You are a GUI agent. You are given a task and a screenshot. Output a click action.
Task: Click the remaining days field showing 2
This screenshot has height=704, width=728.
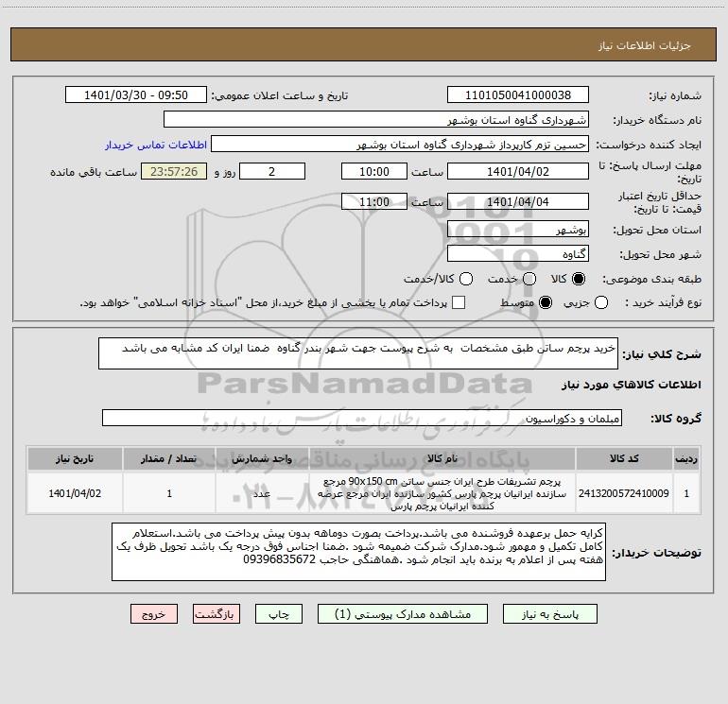point(272,171)
